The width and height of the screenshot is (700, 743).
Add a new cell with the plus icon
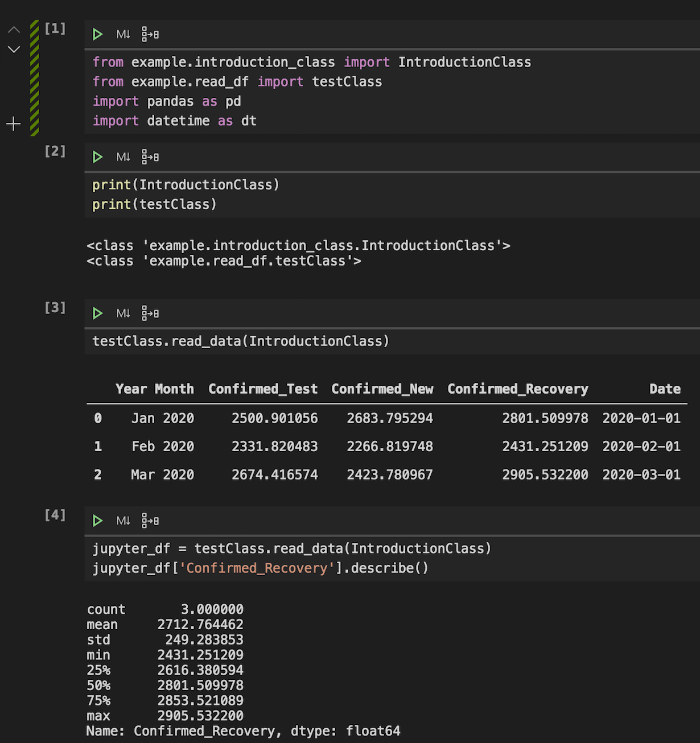13,123
